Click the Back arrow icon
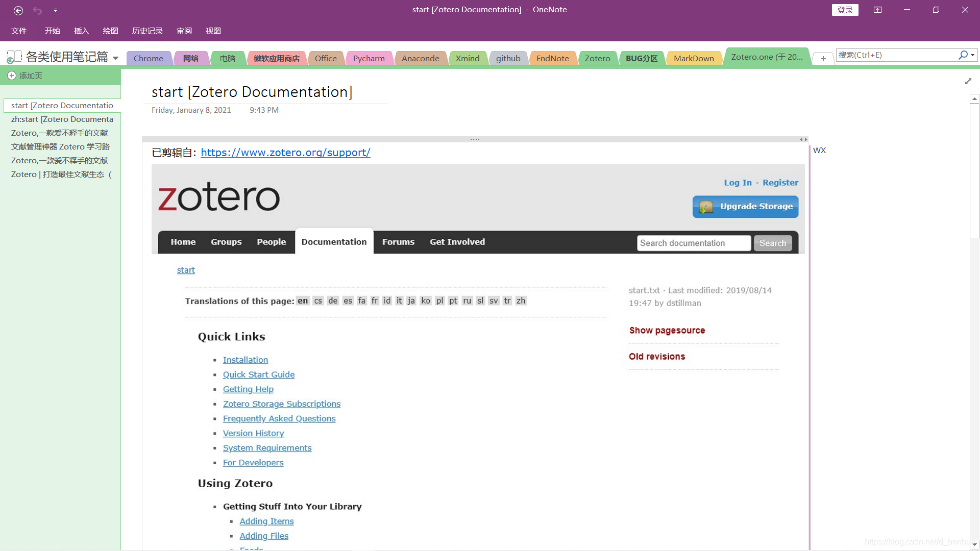This screenshot has height=551, width=980. [18, 10]
